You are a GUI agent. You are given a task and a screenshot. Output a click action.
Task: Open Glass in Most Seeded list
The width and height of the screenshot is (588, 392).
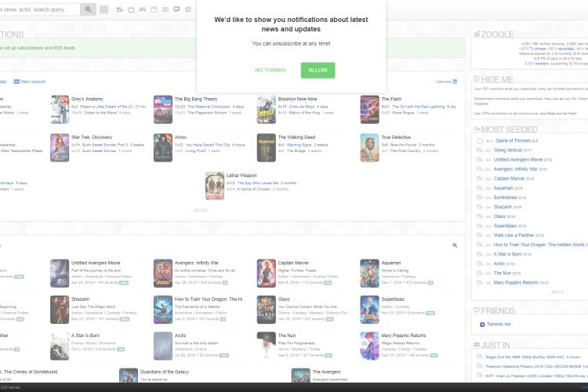tap(499, 216)
